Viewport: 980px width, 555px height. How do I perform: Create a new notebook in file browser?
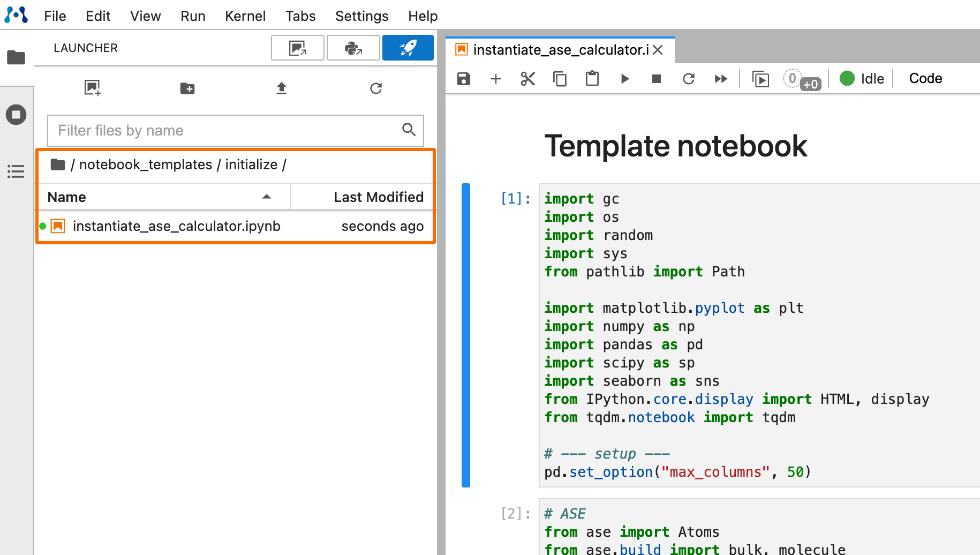(93, 88)
